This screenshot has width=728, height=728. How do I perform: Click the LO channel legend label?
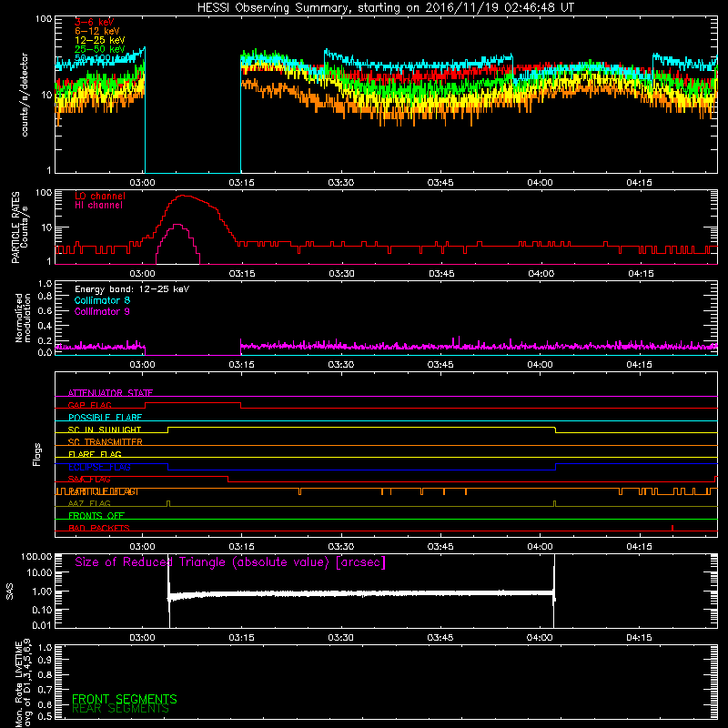[x=100, y=197]
